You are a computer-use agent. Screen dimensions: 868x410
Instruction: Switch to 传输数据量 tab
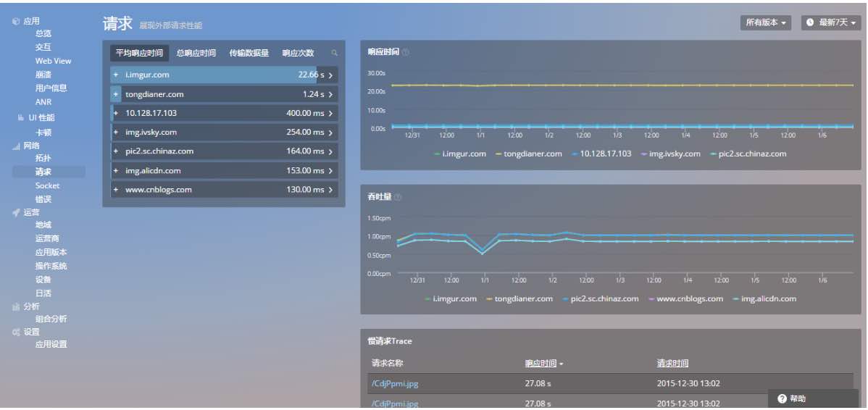point(249,53)
